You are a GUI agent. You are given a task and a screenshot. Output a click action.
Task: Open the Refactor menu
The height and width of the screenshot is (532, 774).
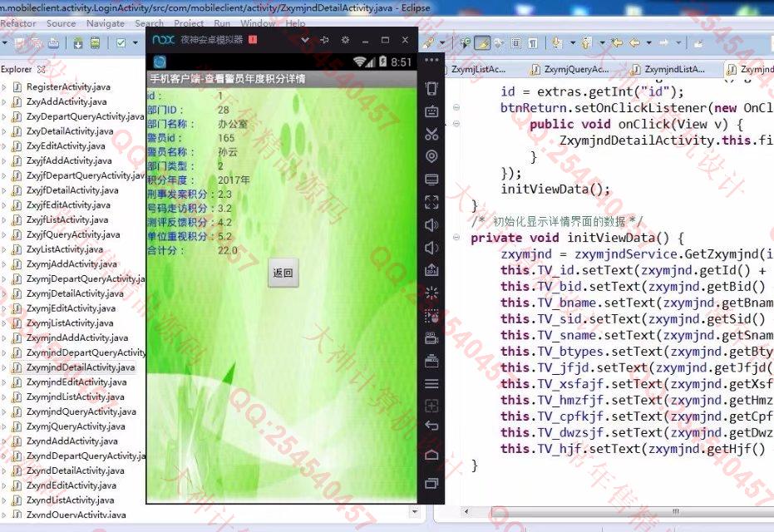tap(17, 23)
